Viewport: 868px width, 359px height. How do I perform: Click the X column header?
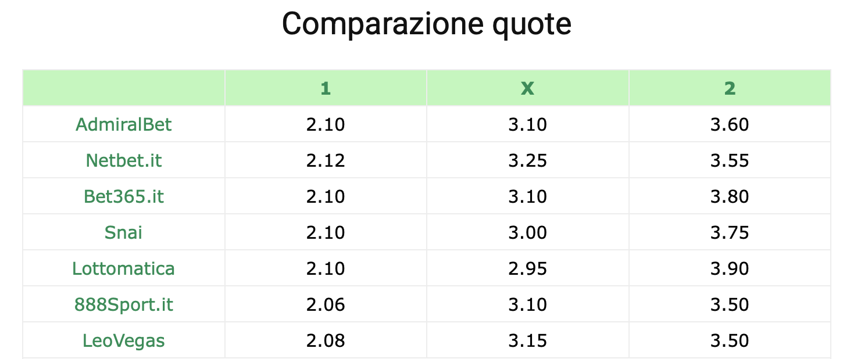click(527, 88)
